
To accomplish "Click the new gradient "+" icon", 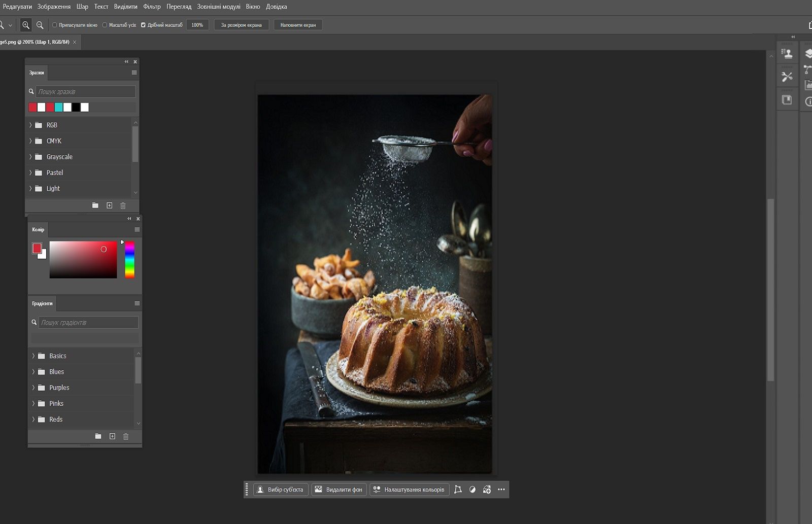I will click(112, 436).
